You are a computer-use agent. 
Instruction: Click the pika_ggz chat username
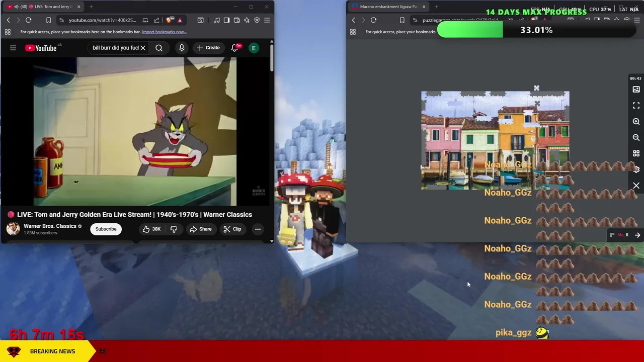click(x=513, y=332)
